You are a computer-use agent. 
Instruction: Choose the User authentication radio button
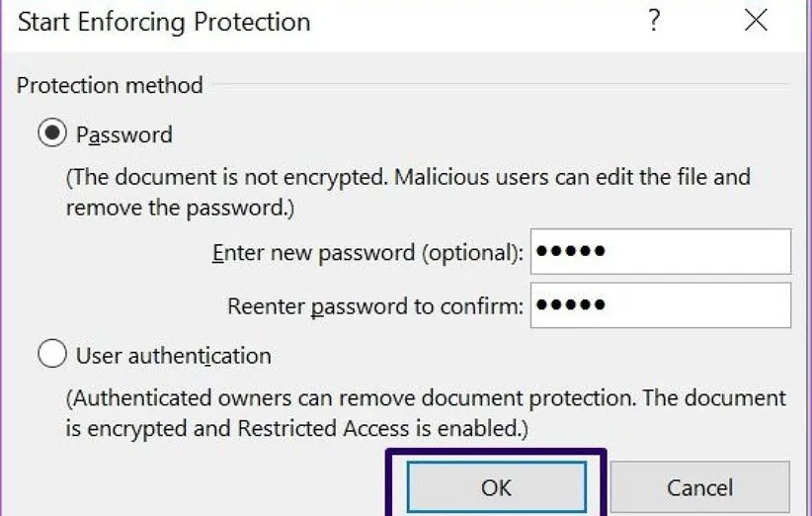51,355
